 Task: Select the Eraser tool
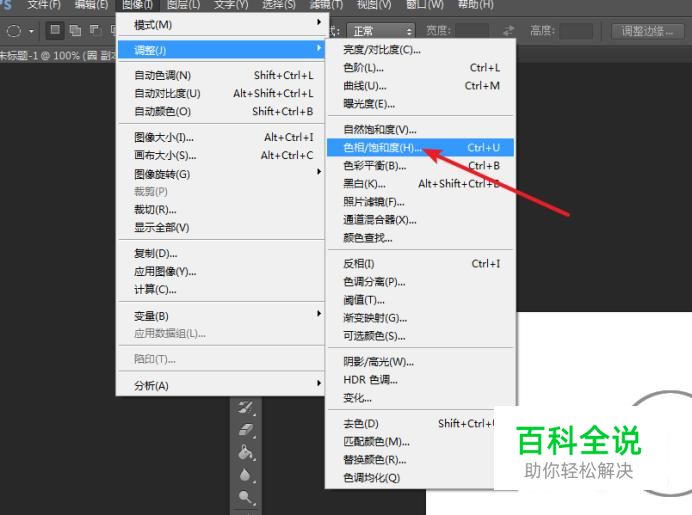pos(246,429)
